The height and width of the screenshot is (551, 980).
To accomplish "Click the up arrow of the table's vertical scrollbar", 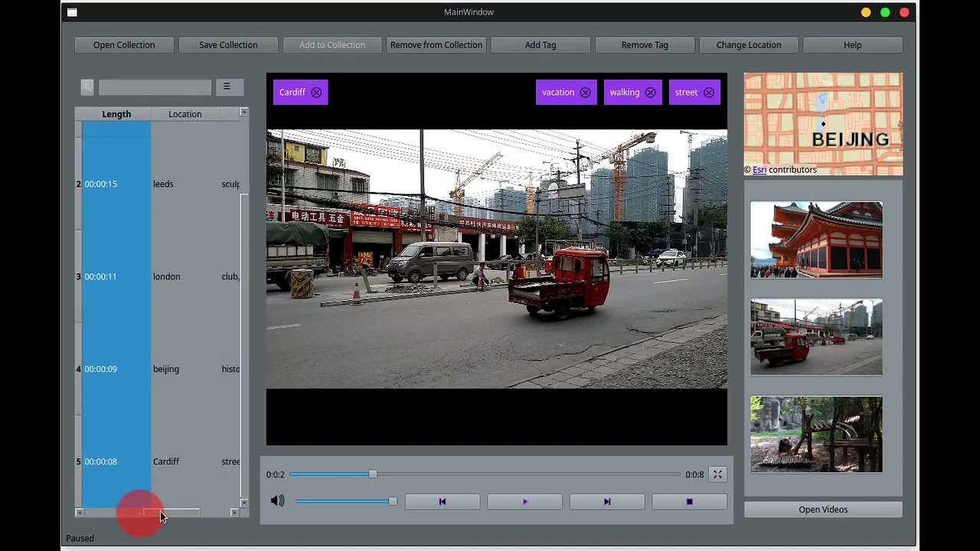I will [x=244, y=112].
